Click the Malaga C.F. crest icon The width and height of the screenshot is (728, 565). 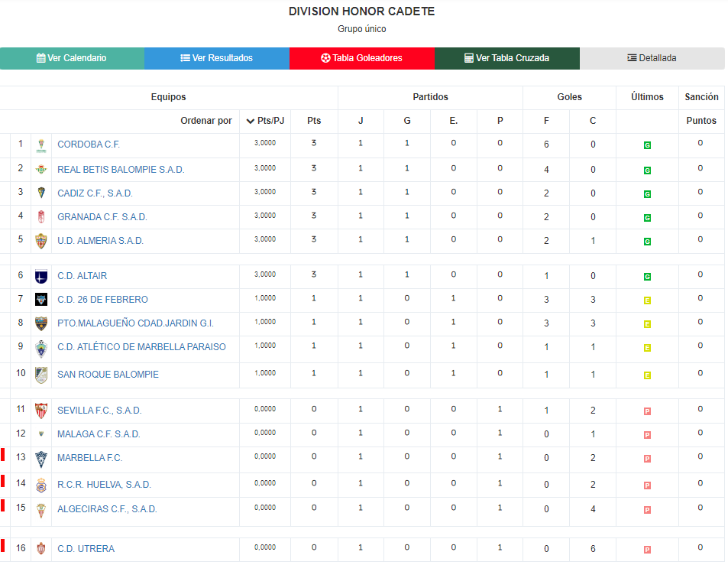[x=41, y=434]
